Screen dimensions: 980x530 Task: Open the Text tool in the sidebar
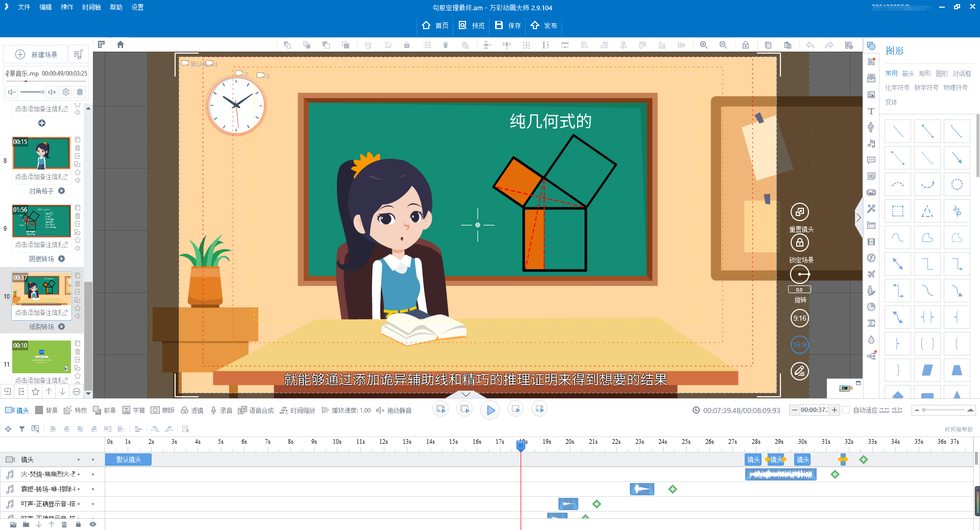[x=871, y=111]
